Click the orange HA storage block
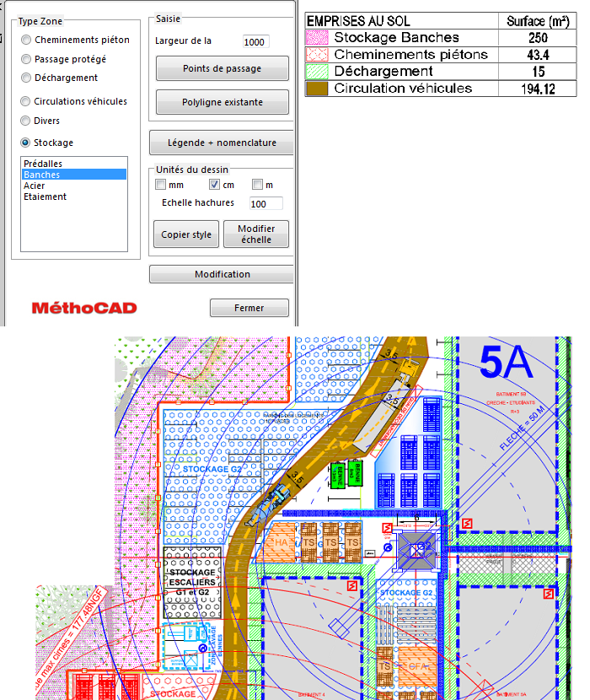 (x=281, y=541)
